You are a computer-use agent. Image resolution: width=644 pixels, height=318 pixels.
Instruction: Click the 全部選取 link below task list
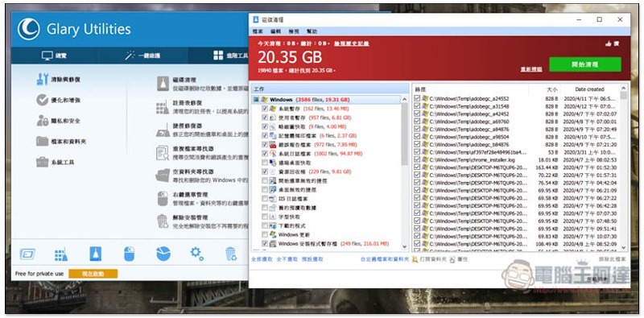262,259
